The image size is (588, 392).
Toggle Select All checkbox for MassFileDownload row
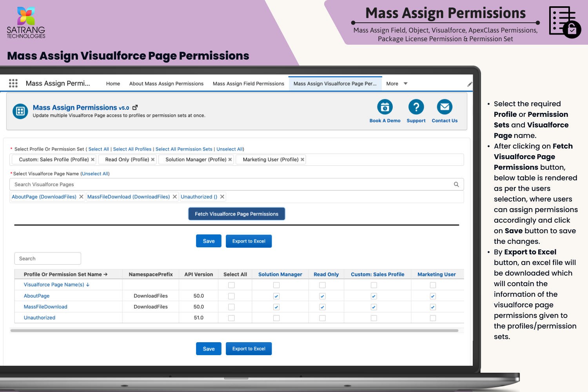coord(231,307)
